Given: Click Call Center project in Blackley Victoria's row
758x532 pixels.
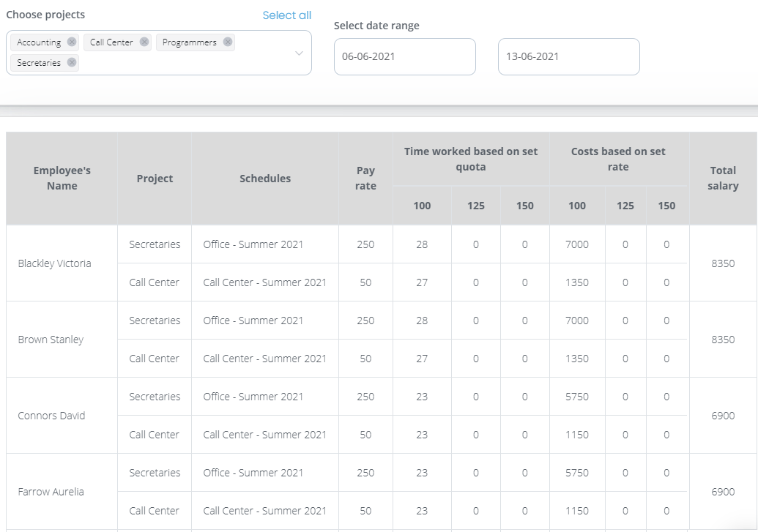Looking at the screenshot, I should (x=155, y=282).
